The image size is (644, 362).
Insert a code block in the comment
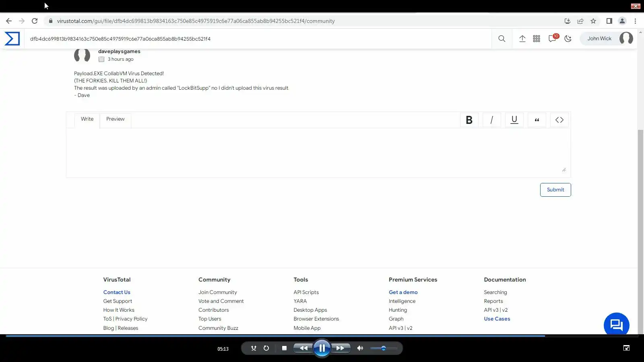click(559, 120)
